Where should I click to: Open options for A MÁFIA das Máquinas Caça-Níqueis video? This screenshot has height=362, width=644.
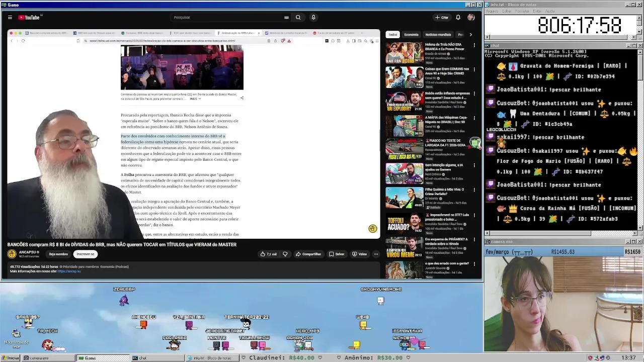(x=474, y=118)
